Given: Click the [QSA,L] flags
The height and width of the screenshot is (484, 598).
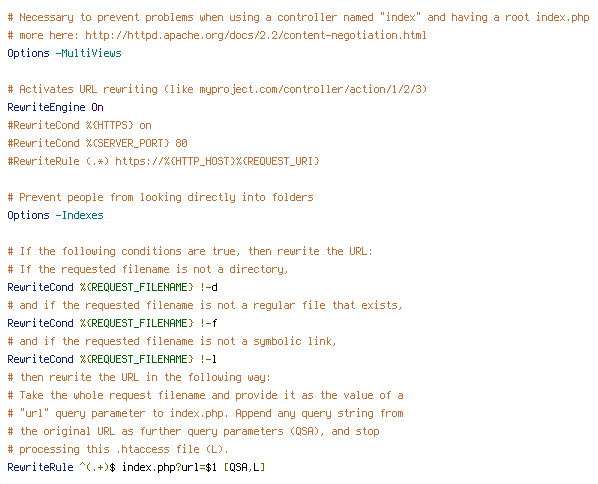Looking at the screenshot, I should point(244,467).
